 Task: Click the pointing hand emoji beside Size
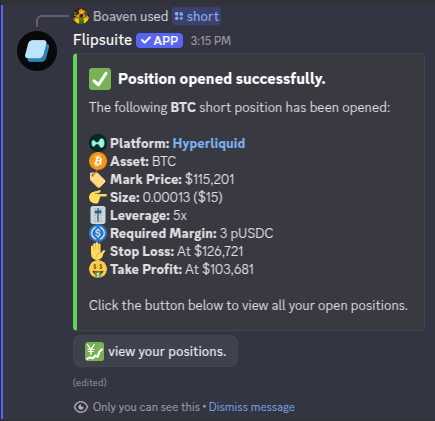(x=98, y=197)
